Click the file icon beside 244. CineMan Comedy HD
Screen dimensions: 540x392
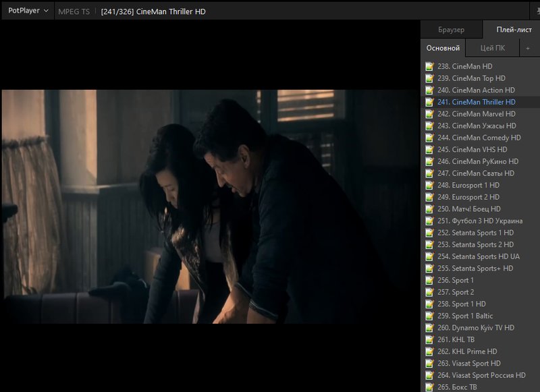coord(429,138)
